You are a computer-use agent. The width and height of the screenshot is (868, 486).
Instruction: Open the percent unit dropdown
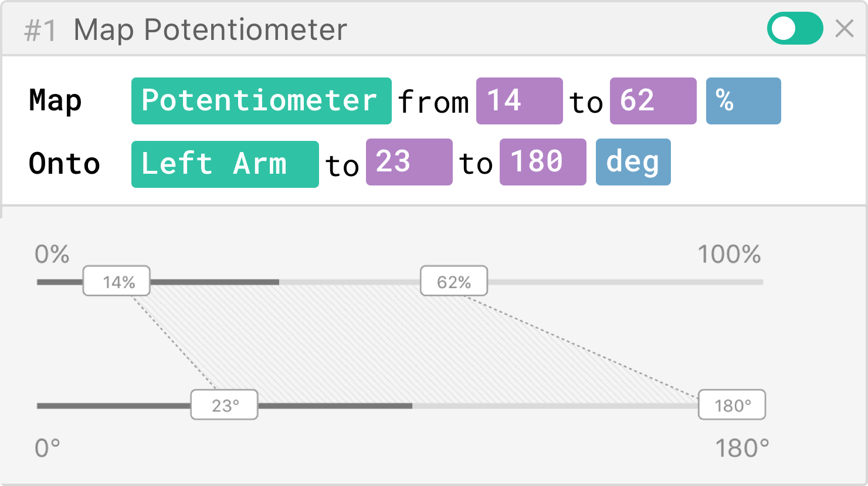[x=743, y=101]
